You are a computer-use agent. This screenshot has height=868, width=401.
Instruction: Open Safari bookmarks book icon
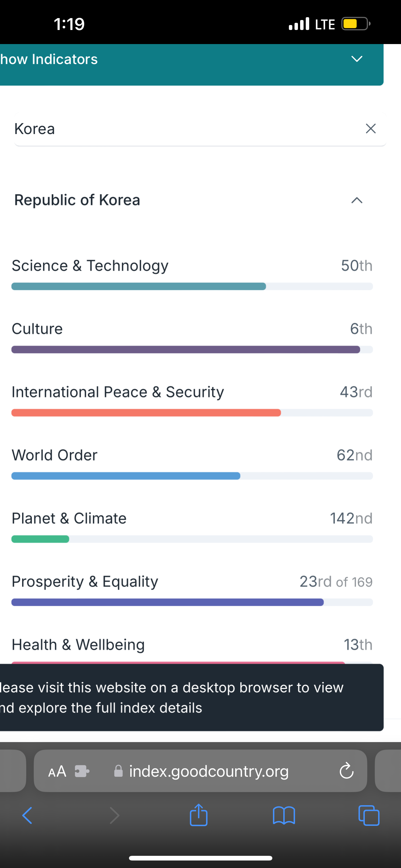(x=284, y=816)
